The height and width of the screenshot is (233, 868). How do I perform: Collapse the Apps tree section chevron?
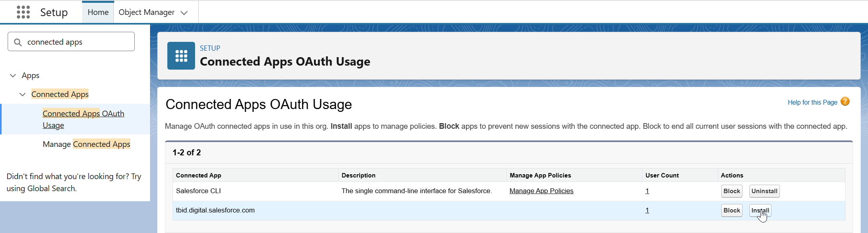point(13,76)
